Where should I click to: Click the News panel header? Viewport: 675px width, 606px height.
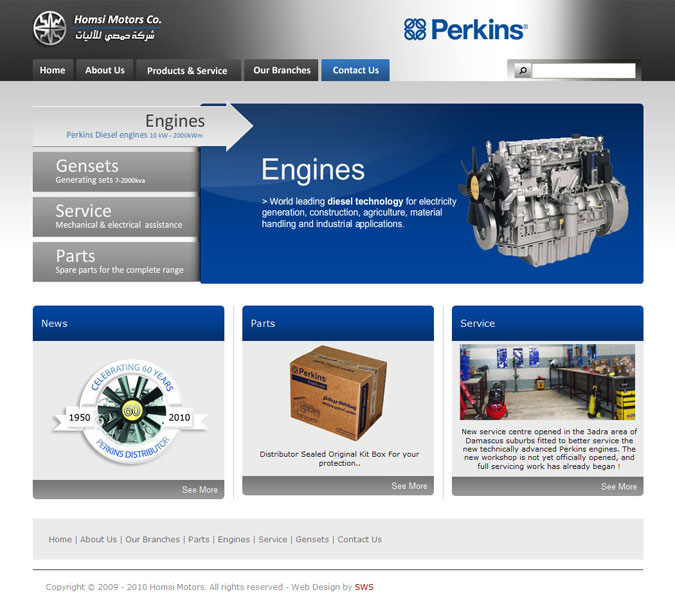(129, 323)
